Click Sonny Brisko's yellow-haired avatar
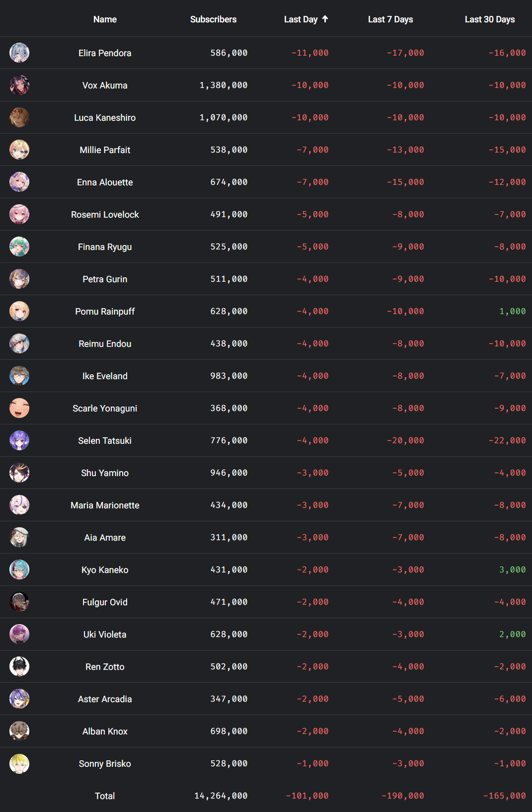This screenshot has width=532, height=812. (x=19, y=763)
